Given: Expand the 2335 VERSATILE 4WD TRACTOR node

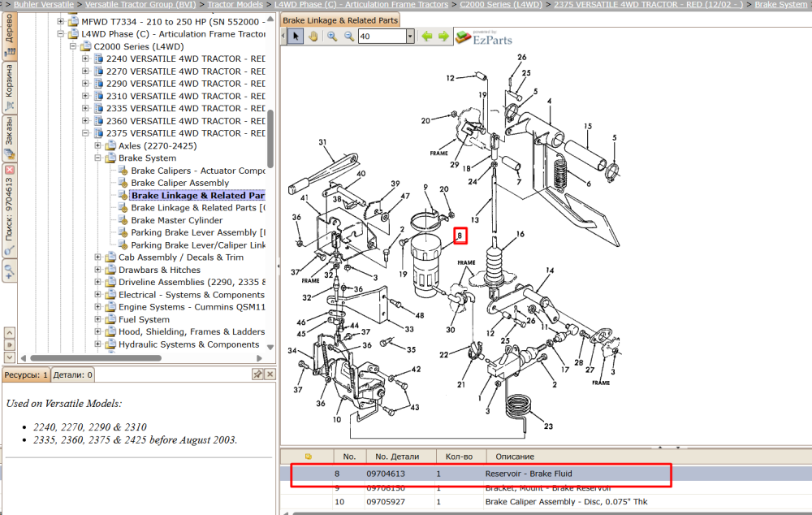Looking at the screenshot, I should tap(85, 108).
